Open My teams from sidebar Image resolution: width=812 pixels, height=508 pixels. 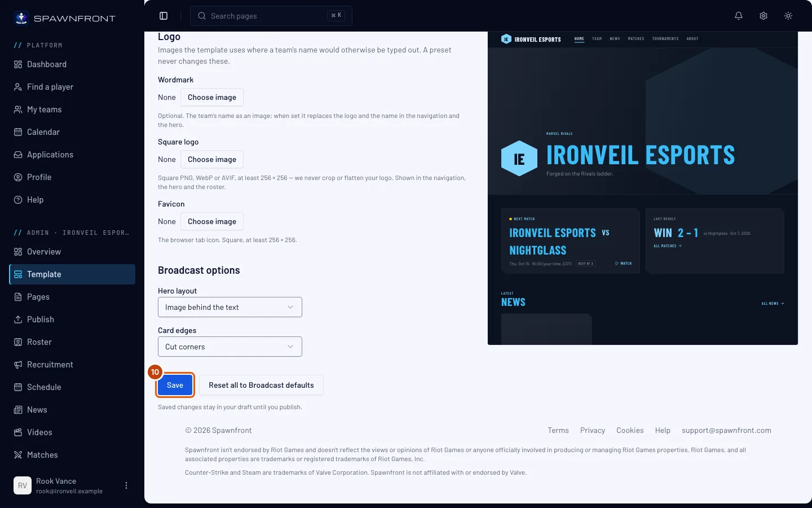pyautogui.click(x=72, y=110)
